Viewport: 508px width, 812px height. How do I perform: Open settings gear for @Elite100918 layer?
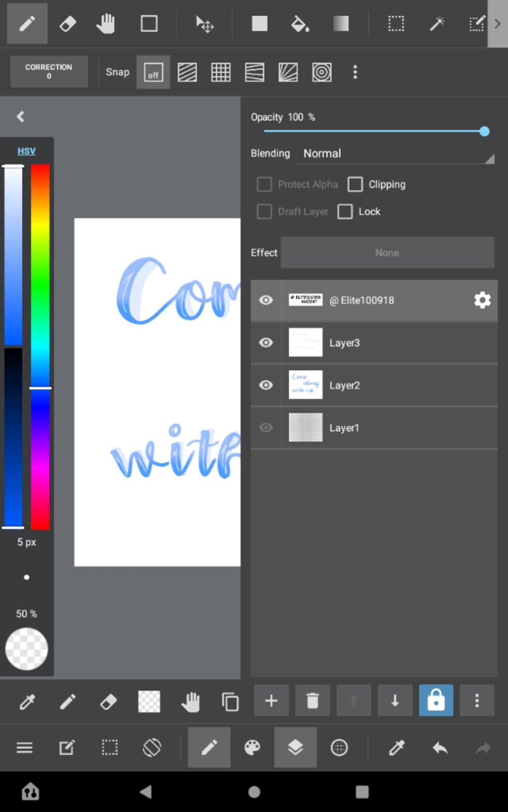482,300
